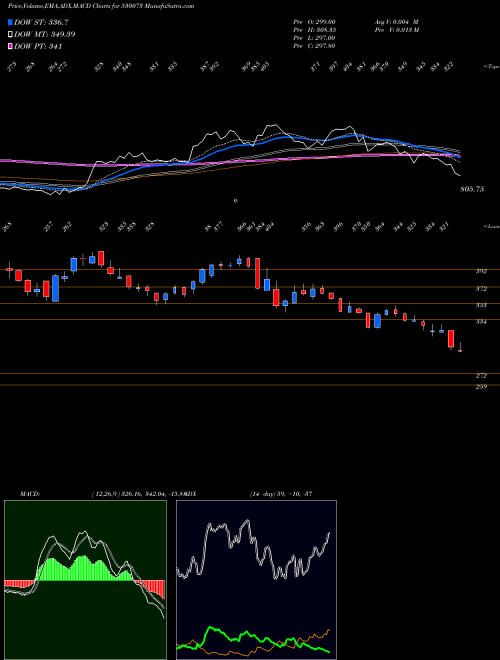This screenshot has height=660, width=500.
Task: Click the 'Pre O: 299.00' open value
Action: pyautogui.click(x=314, y=22)
